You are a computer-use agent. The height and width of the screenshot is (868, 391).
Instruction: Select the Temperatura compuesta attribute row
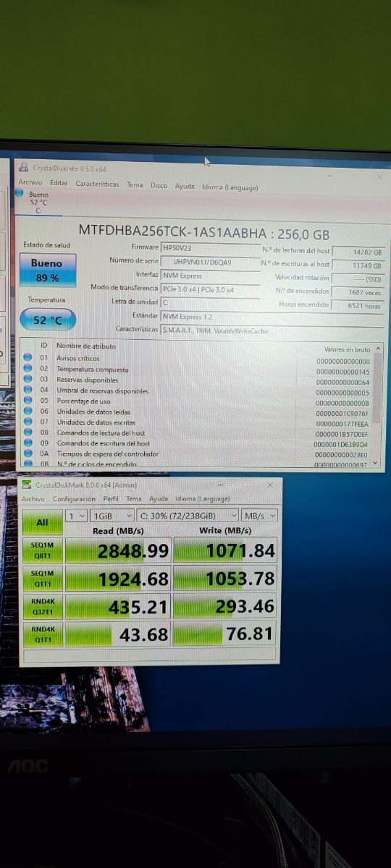coord(197,370)
